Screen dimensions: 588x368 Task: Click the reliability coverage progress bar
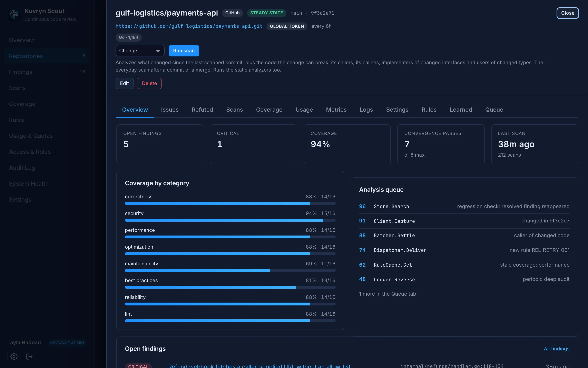[x=230, y=304]
